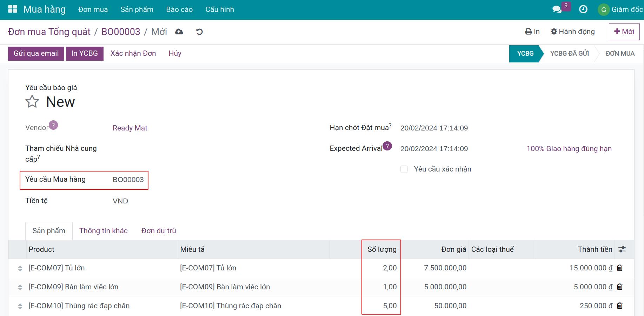Click the Gửi qua email button
The image size is (644, 316).
[36, 54]
